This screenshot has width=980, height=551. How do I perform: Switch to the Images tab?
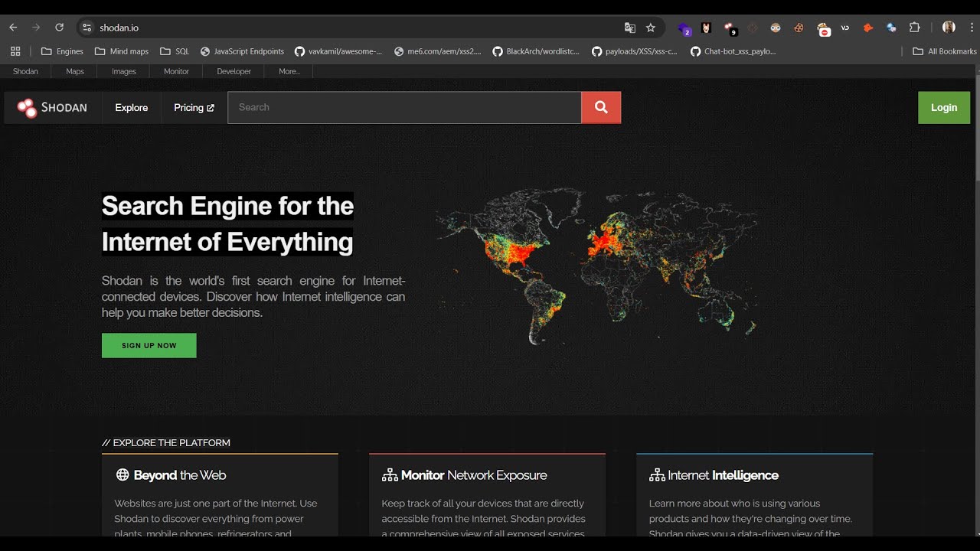[x=124, y=71]
